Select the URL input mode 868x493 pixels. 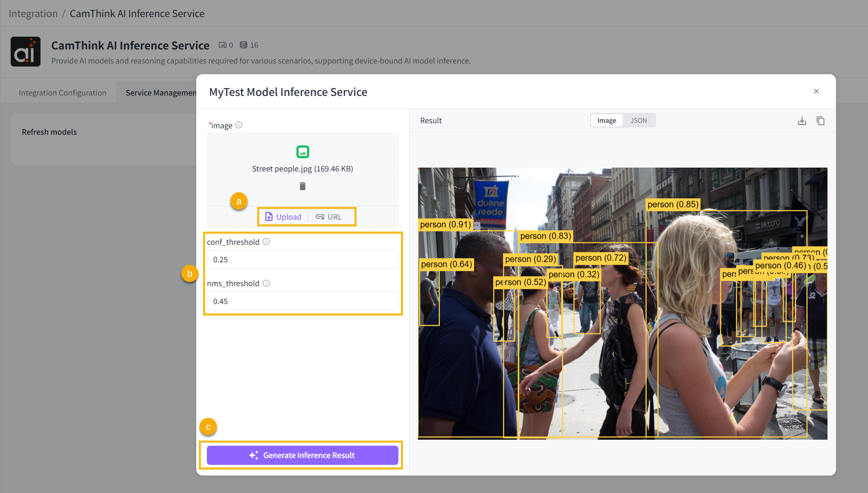[329, 217]
